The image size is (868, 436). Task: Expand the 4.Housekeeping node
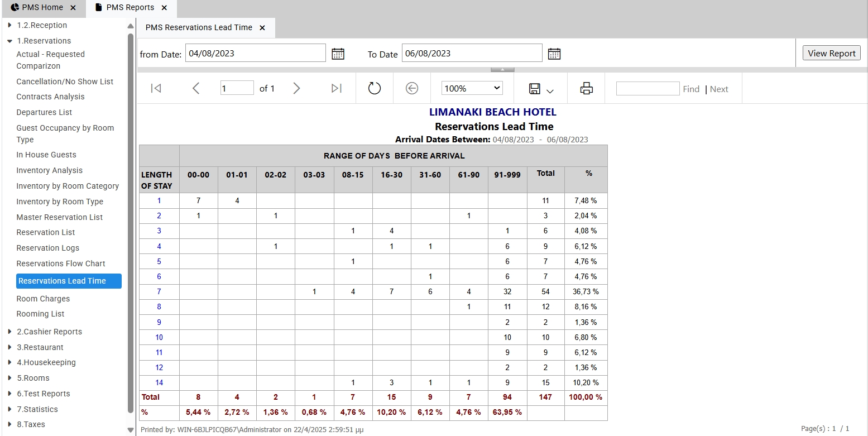click(10, 362)
